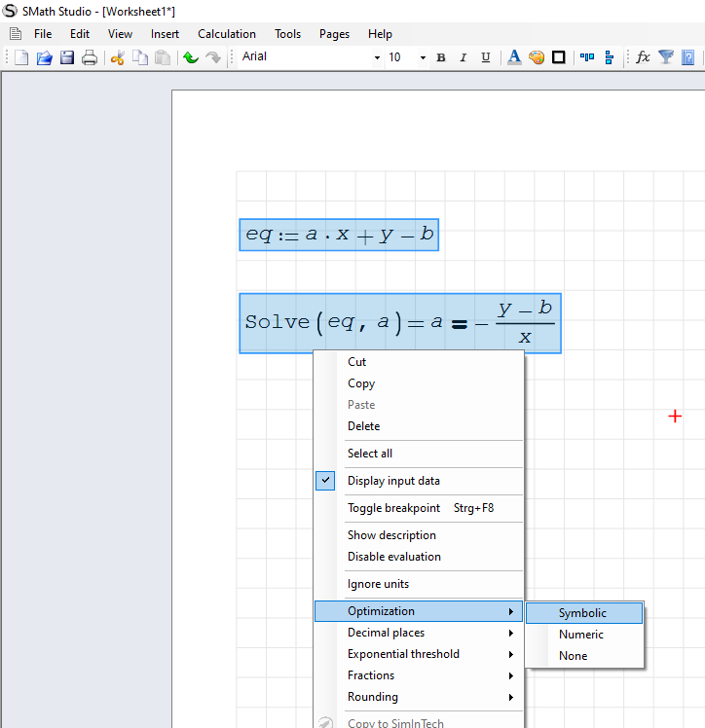The image size is (705, 728).
Task: Open the font size 10 dropdown
Action: click(423, 57)
